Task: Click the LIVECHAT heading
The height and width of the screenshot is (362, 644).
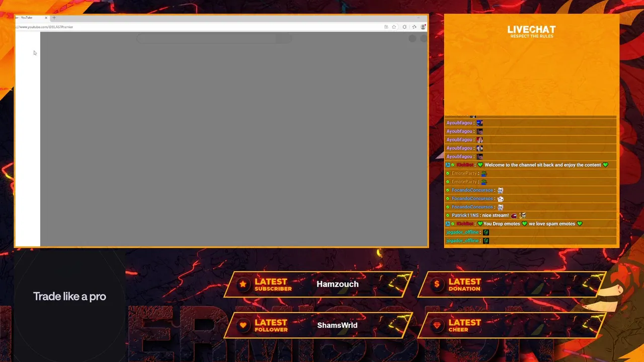Action: pyautogui.click(x=531, y=30)
